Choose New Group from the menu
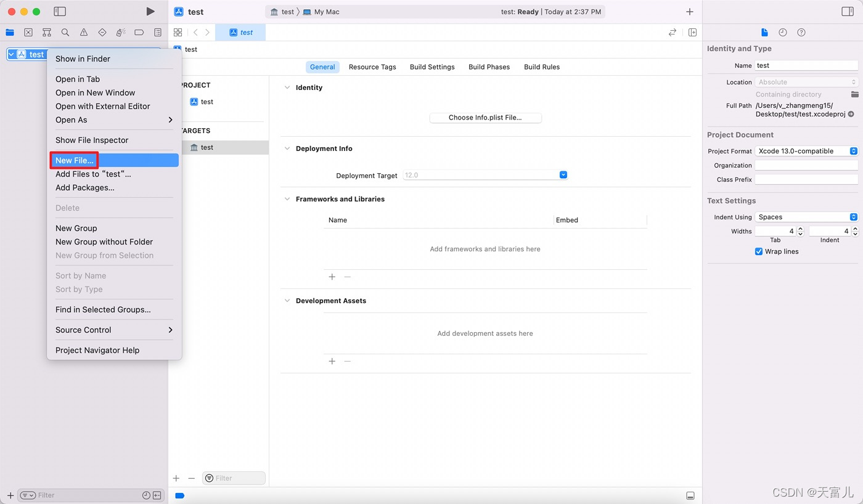The width and height of the screenshot is (863, 504). click(x=114, y=228)
